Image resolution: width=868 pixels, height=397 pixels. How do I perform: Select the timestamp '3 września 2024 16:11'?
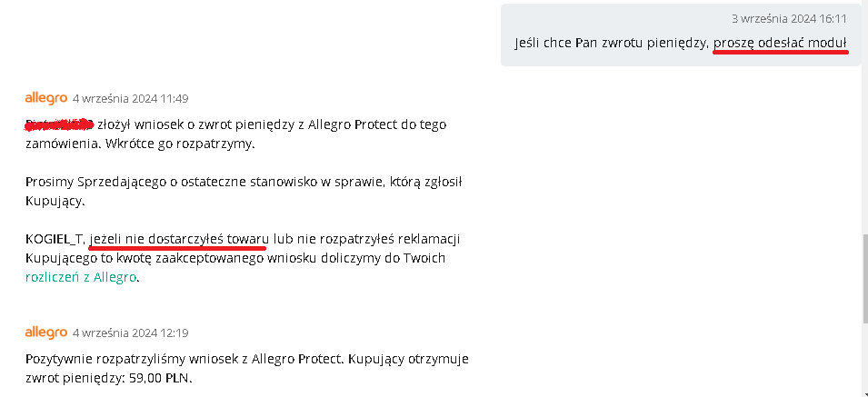(790, 19)
